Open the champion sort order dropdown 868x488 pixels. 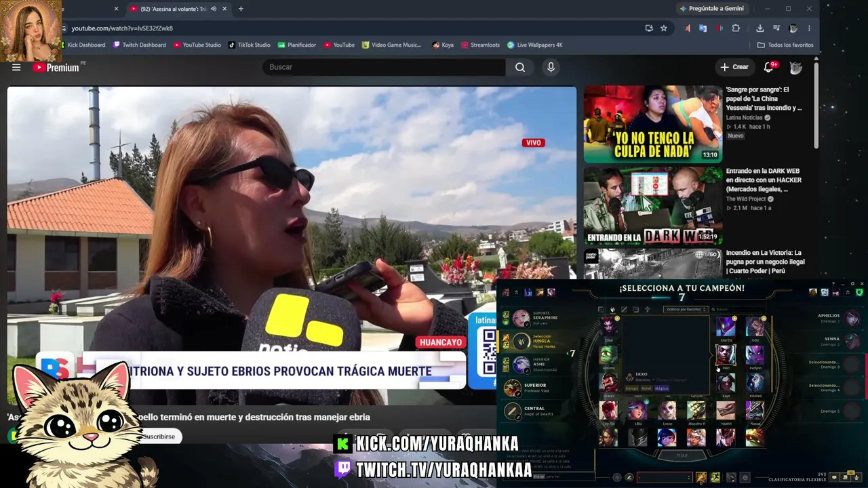pos(686,310)
